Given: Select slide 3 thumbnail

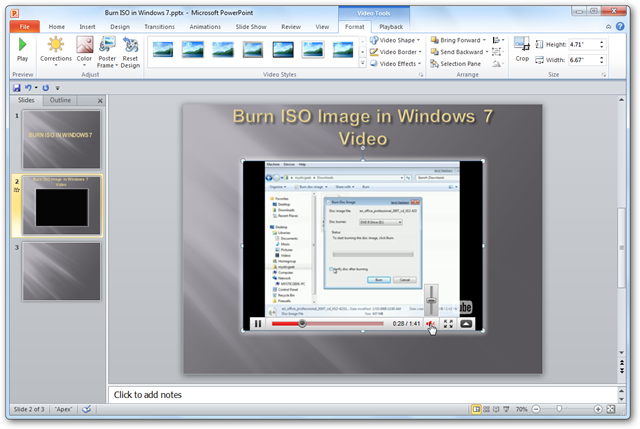Looking at the screenshot, I should [x=61, y=271].
